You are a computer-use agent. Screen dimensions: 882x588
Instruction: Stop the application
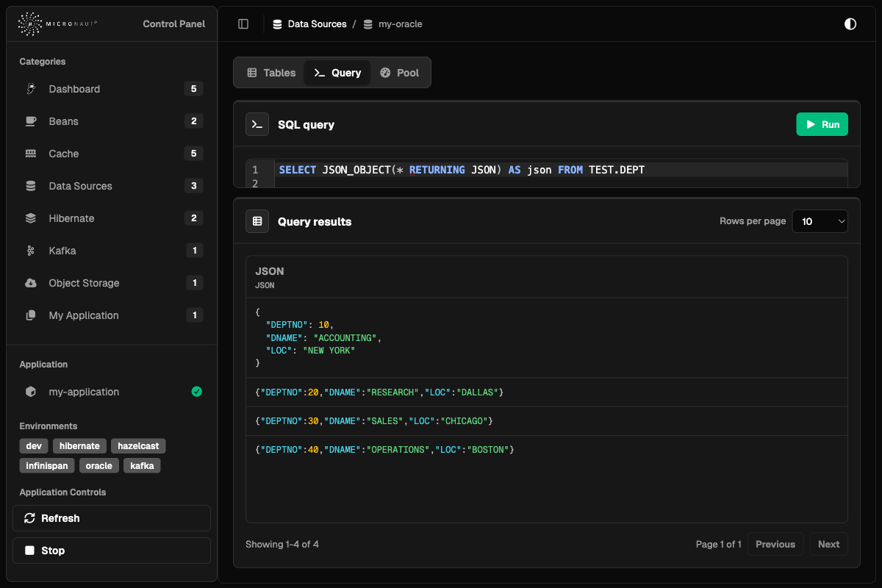[x=112, y=551]
